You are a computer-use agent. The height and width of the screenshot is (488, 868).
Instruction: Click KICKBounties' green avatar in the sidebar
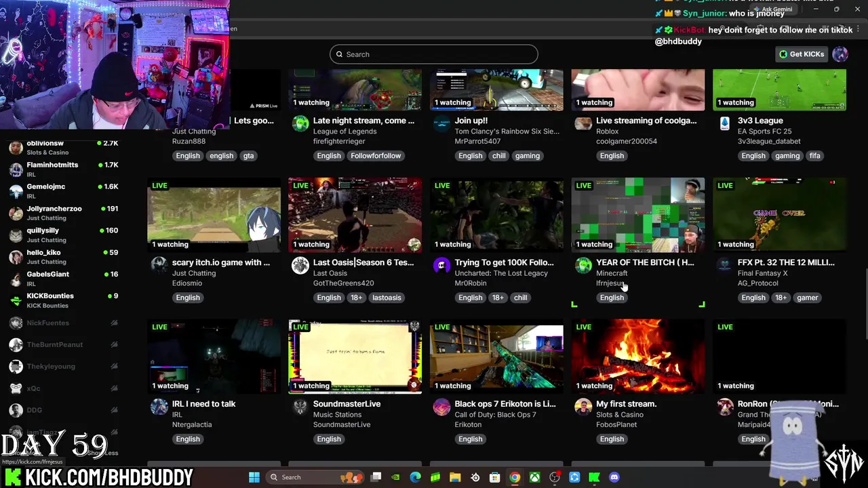[16, 300]
